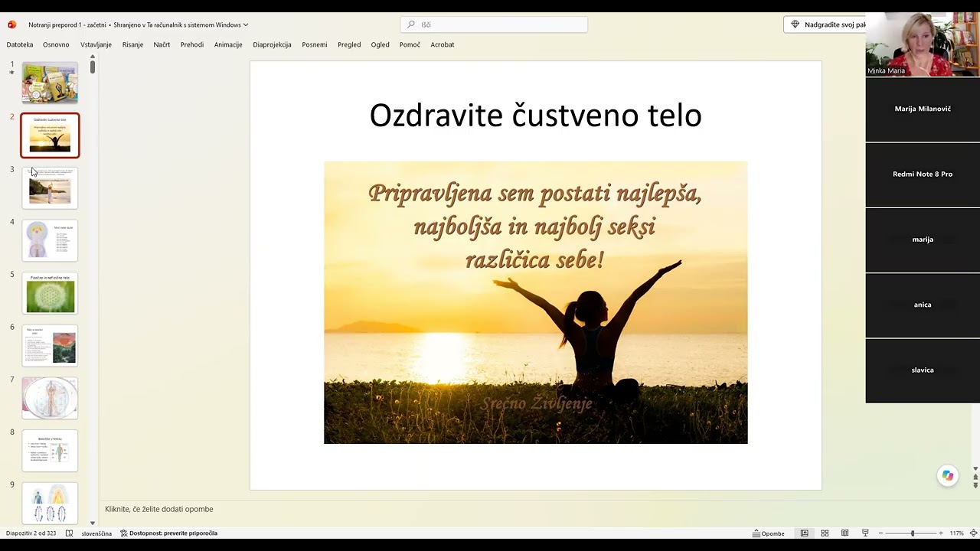Screen dimensions: 980x551
Task: Click the slide title Ozdravite čustveno telo
Action: pos(536,115)
